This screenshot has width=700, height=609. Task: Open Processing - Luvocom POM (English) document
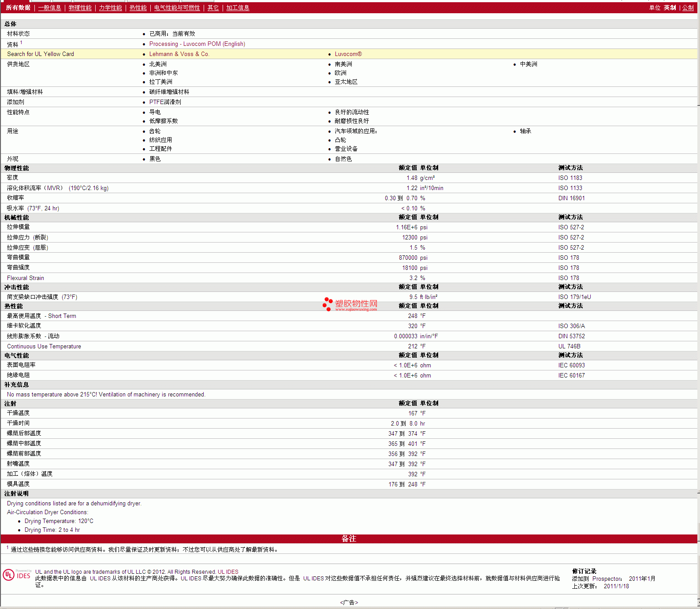click(x=197, y=44)
